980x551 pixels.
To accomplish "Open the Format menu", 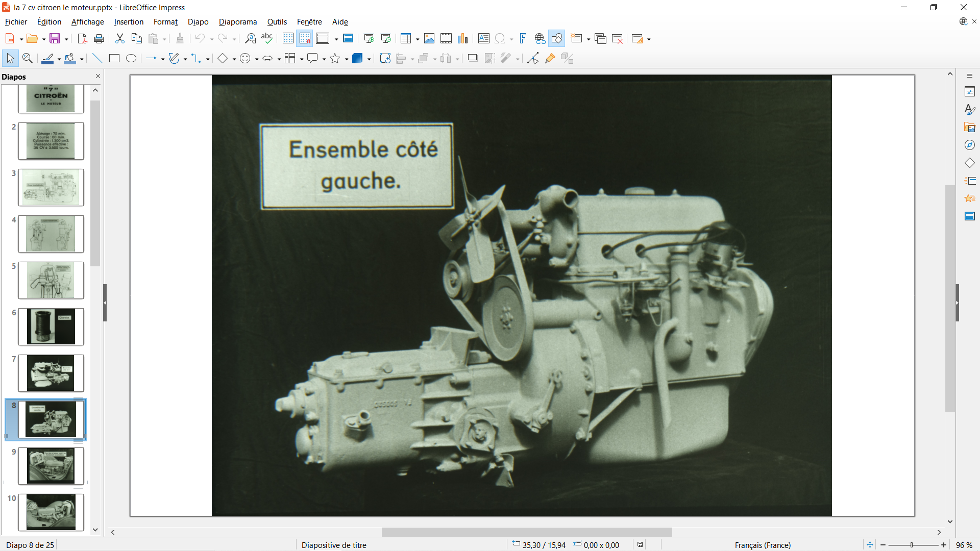I will 165,22.
